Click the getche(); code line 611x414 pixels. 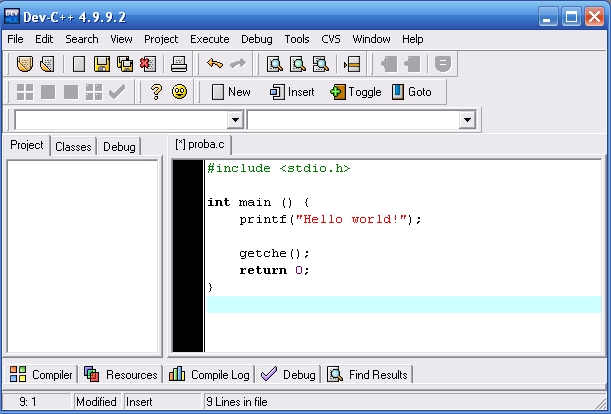pyautogui.click(x=274, y=253)
